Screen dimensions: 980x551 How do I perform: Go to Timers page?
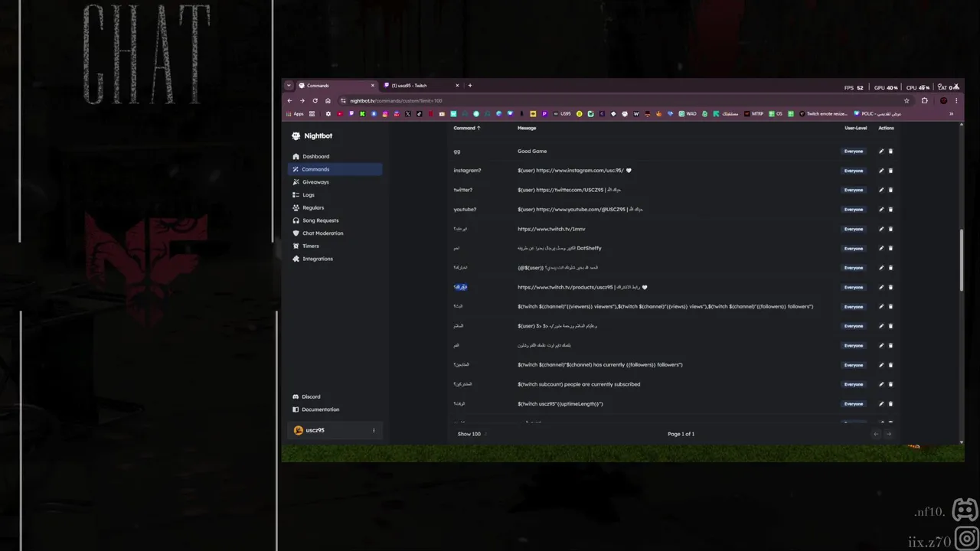(x=335, y=246)
